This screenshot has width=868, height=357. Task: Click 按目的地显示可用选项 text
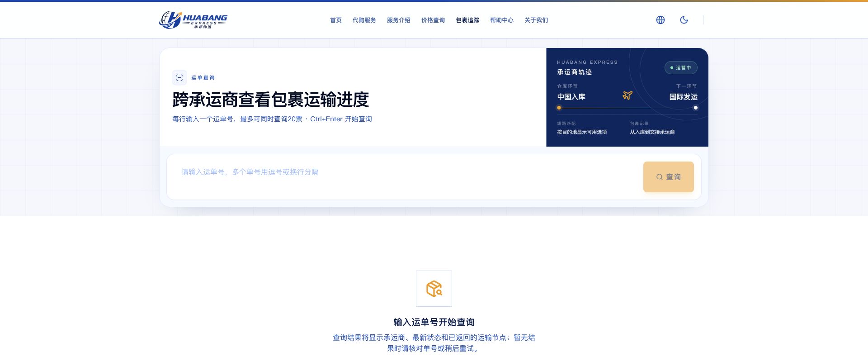click(x=582, y=132)
